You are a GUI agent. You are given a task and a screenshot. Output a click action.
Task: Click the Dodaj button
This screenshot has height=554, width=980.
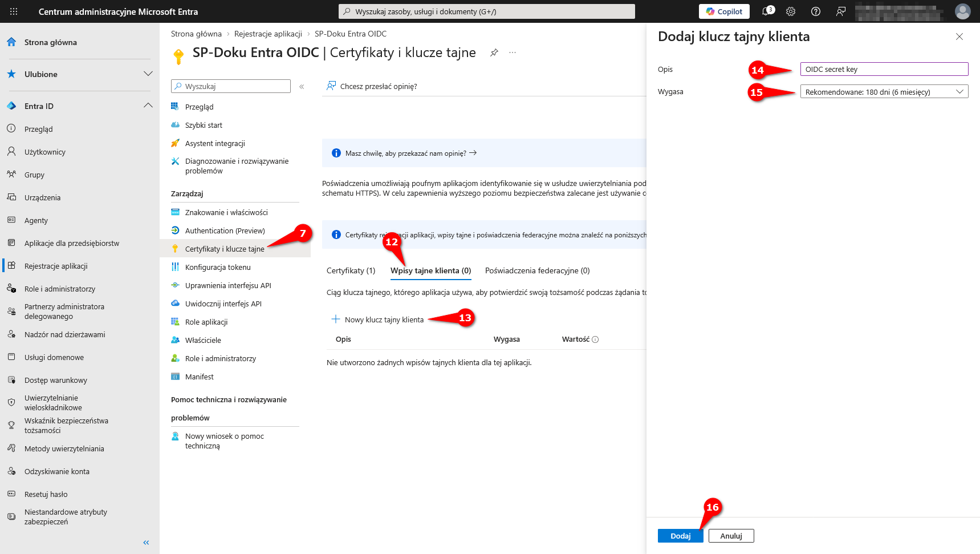[681, 536]
